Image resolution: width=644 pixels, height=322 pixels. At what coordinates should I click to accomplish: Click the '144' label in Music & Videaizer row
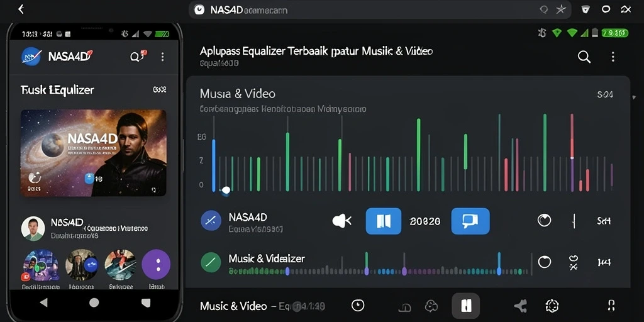[x=604, y=262]
